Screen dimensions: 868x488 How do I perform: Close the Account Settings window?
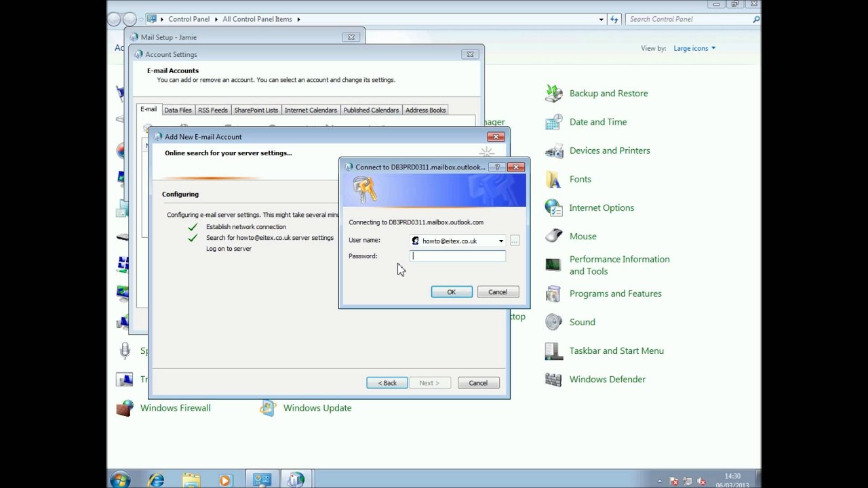[470, 54]
